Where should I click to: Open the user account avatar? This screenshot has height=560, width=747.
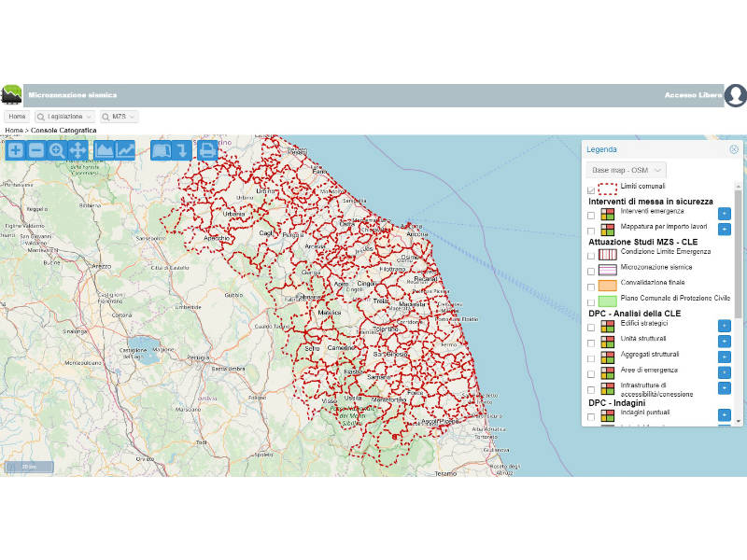tap(736, 95)
